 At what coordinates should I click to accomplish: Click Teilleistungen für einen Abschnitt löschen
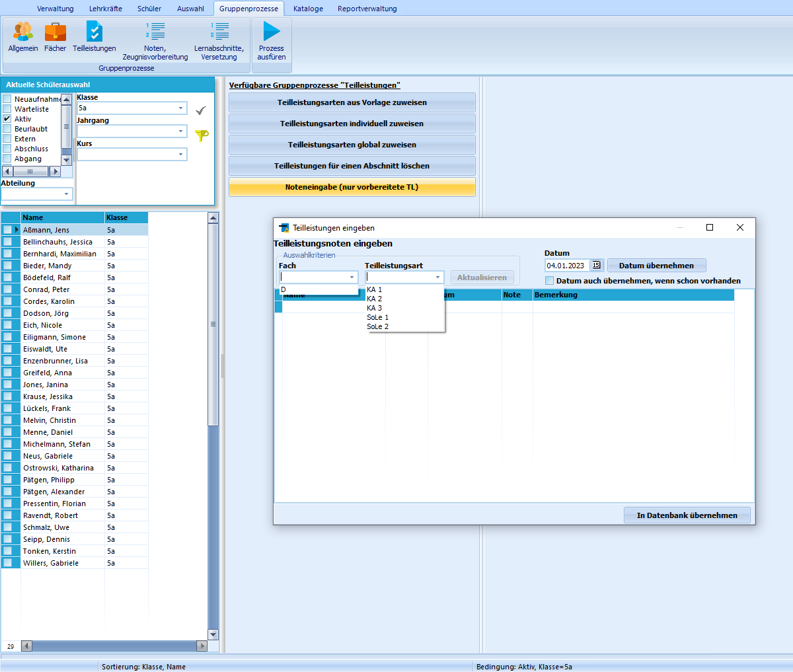352,166
